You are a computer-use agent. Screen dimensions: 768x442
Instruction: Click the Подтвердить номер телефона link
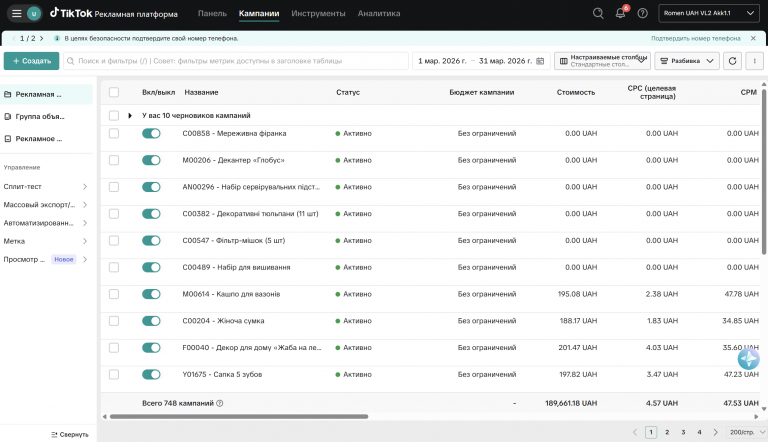(696, 38)
